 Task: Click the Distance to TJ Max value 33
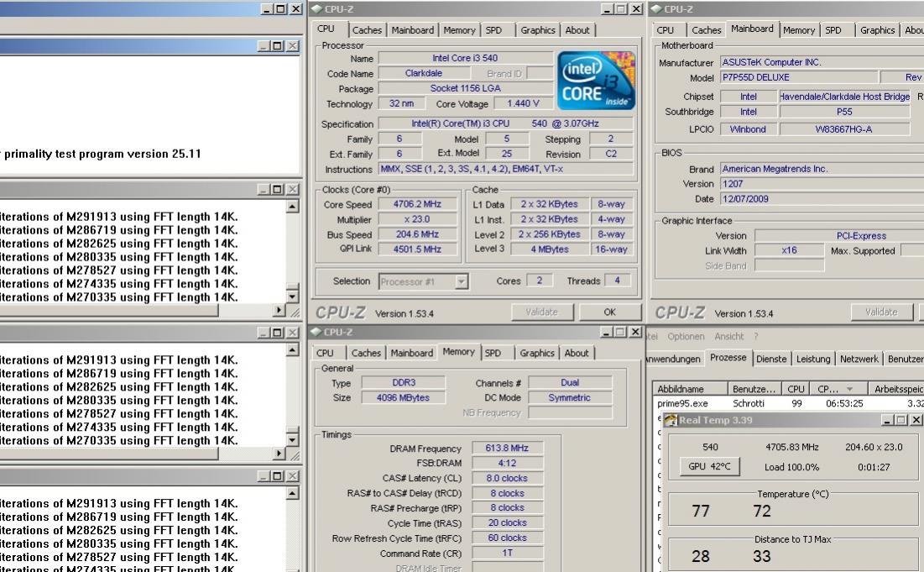[761, 556]
